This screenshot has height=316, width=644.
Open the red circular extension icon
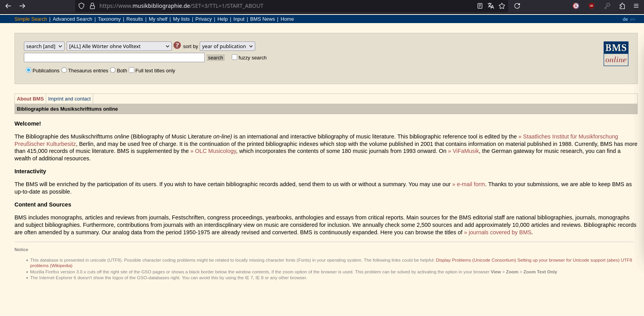pos(576,6)
